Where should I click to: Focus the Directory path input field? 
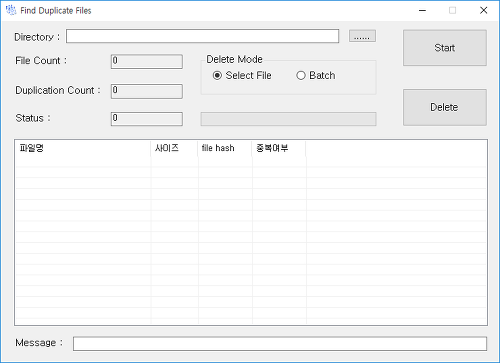[x=202, y=36]
